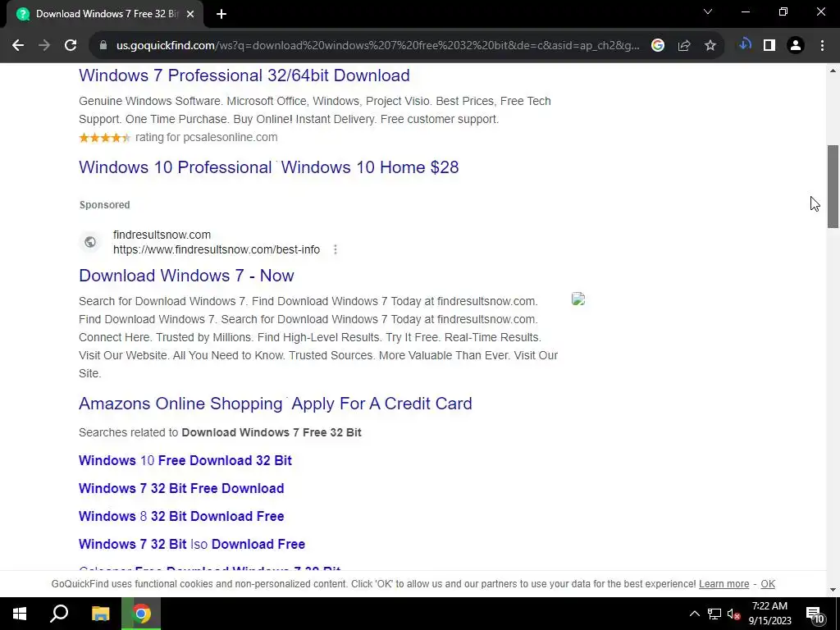Open Windows 10 Professional link
Viewport: 840px width, 630px height.
(176, 167)
